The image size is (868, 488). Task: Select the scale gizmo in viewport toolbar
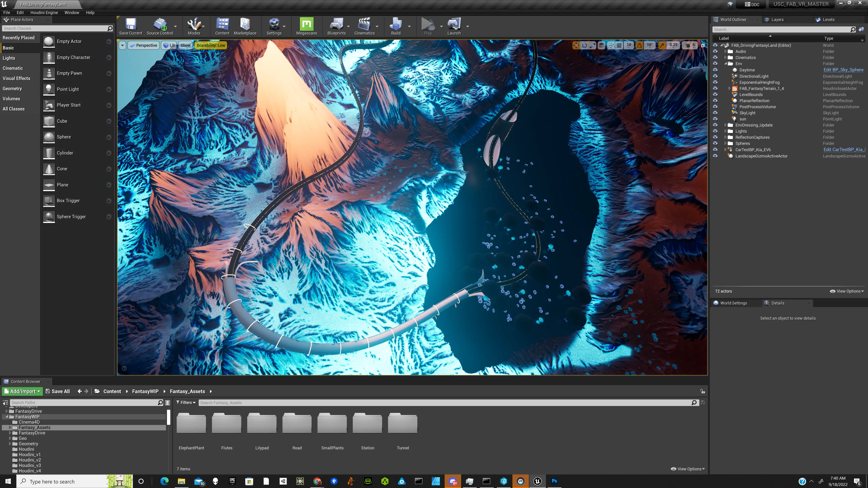click(592, 45)
